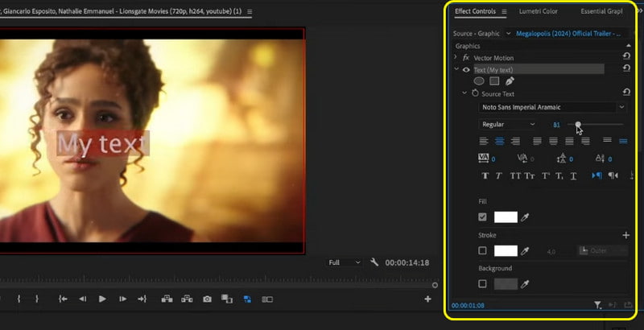644x330 pixels.
Task: Center align the text
Action: point(499,141)
